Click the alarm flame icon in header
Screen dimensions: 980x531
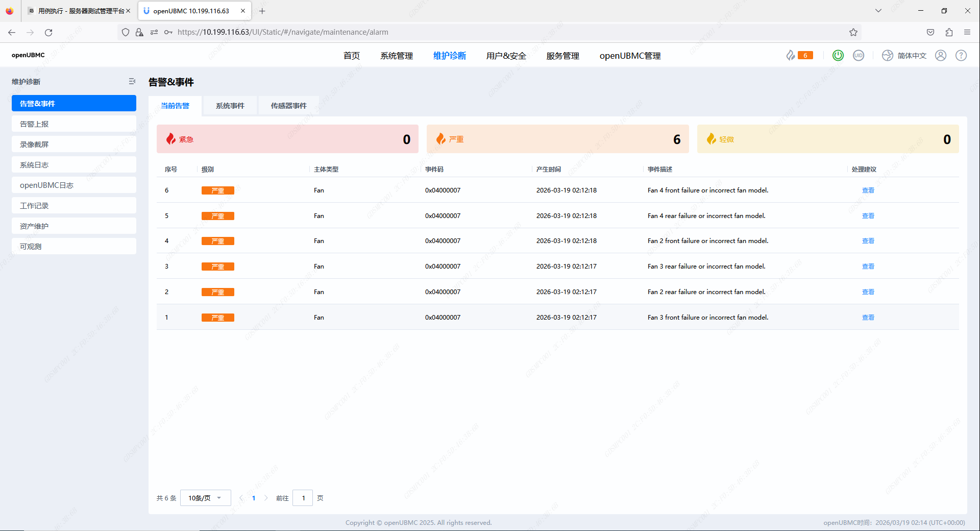791,55
